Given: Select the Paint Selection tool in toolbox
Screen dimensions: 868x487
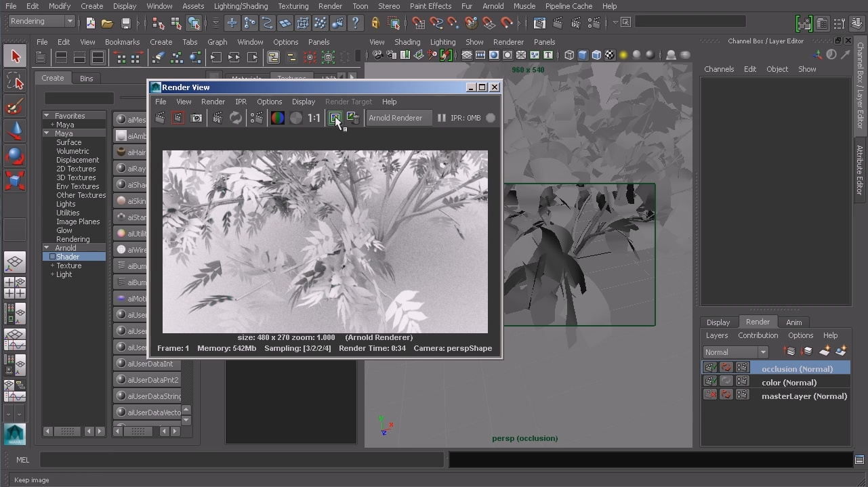Looking at the screenshot, I should pyautogui.click(x=15, y=106).
